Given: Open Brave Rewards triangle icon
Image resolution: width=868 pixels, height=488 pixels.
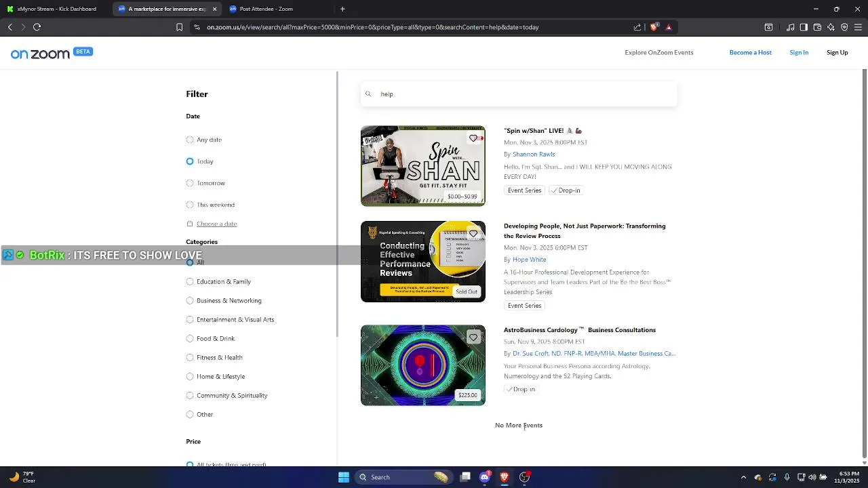Looking at the screenshot, I should (x=669, y=27).
